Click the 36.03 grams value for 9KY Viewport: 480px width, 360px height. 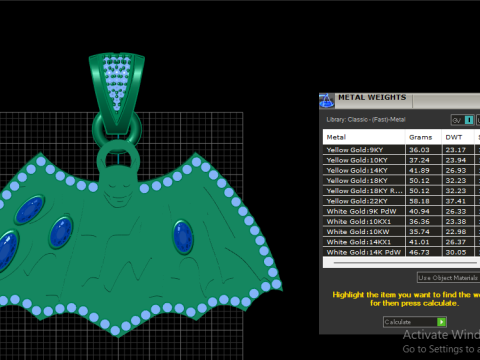tap(419, 150)
